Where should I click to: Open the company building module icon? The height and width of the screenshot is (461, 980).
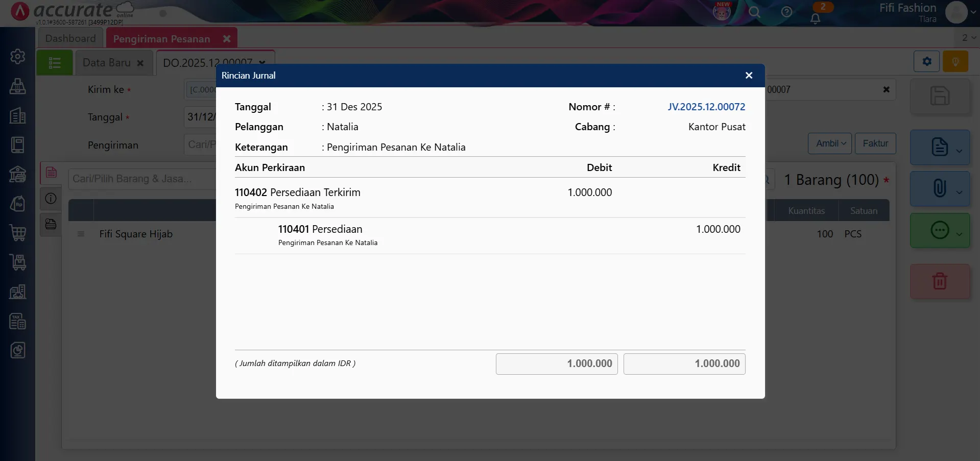pos(18,116)
